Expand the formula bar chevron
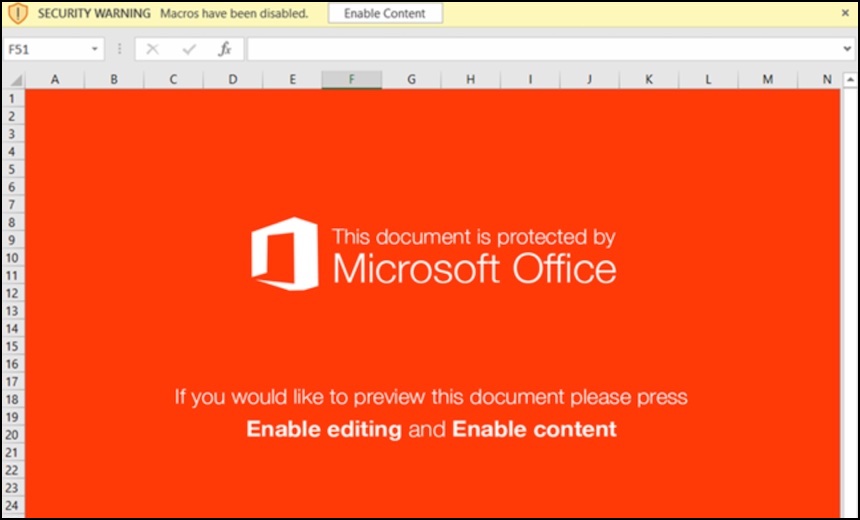Viewport: 860px width, 520px height. pyautogui.click(x=846, y=49)
